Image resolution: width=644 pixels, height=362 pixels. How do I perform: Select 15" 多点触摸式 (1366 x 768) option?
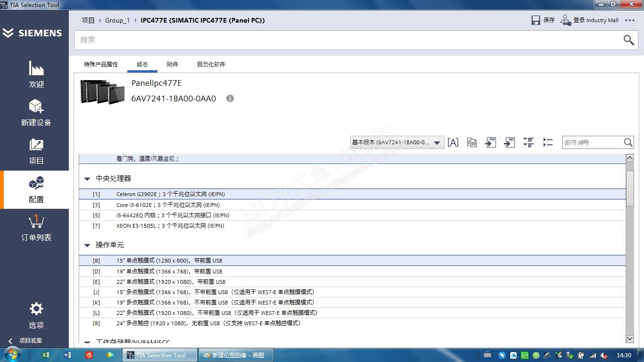coord(352,292)
